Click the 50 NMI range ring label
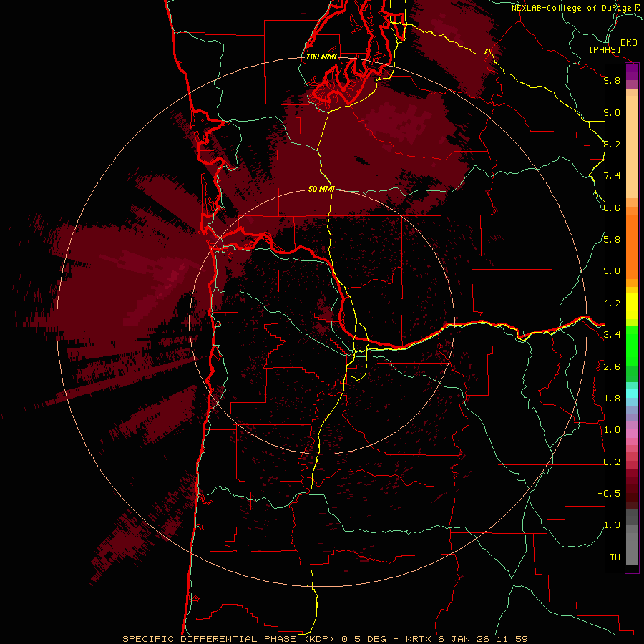Image resolution: width=644 pixels, height=644 pixels. [x=321, y=189]
